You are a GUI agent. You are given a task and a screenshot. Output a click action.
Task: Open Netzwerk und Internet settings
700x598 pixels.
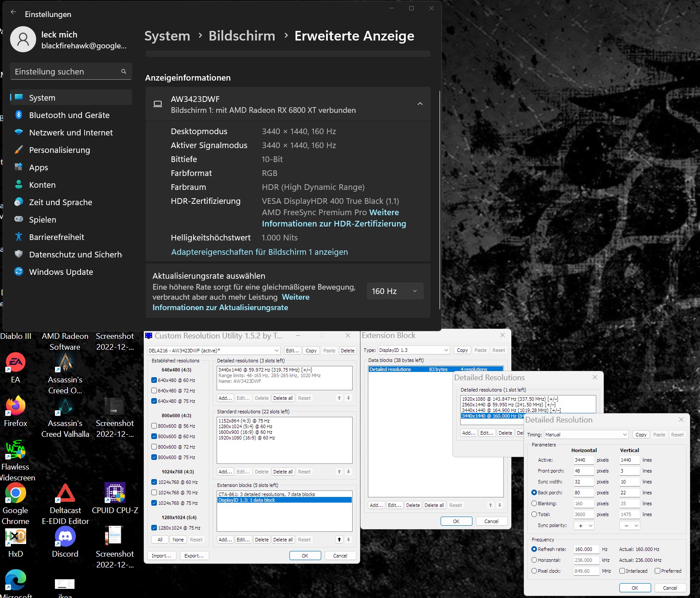click(x=71, y=132)
